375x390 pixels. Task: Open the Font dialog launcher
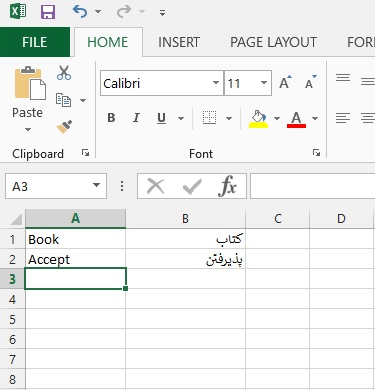click(316, 153)
